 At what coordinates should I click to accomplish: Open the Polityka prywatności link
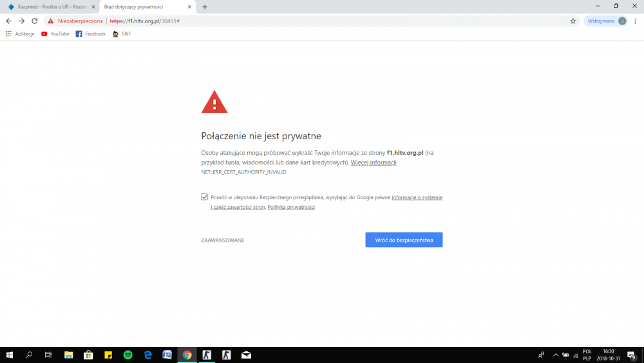click(x=291, y=207)
